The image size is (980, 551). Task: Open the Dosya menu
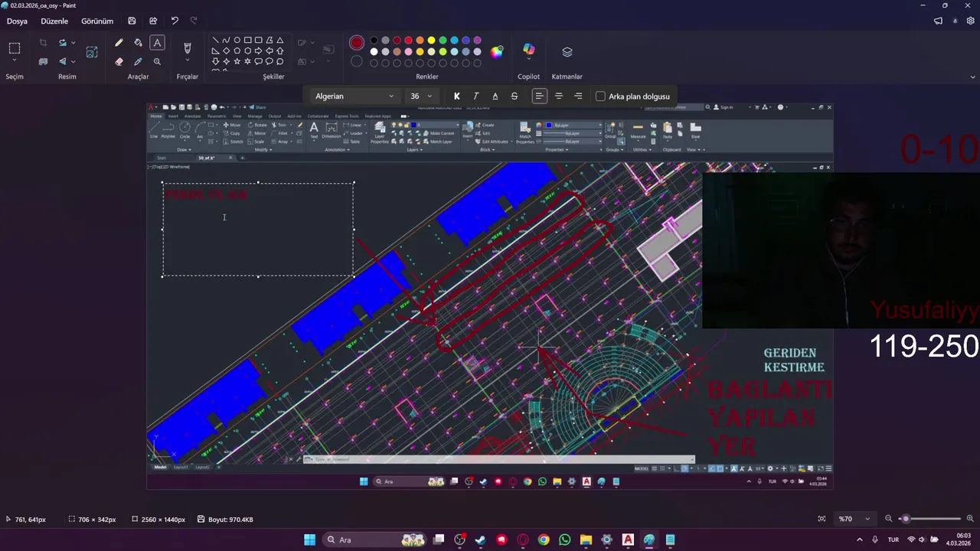pyautogui.click(x=17, y=21)
